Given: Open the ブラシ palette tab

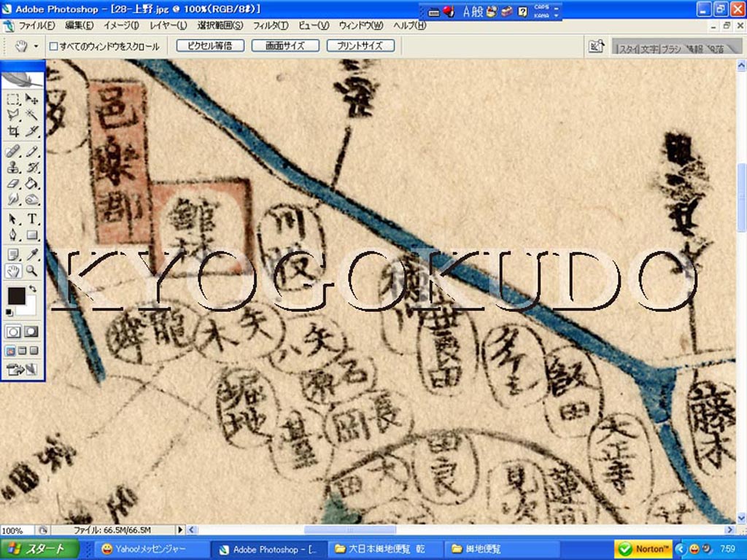Looking at the screenshot, I should click(671, 49).
